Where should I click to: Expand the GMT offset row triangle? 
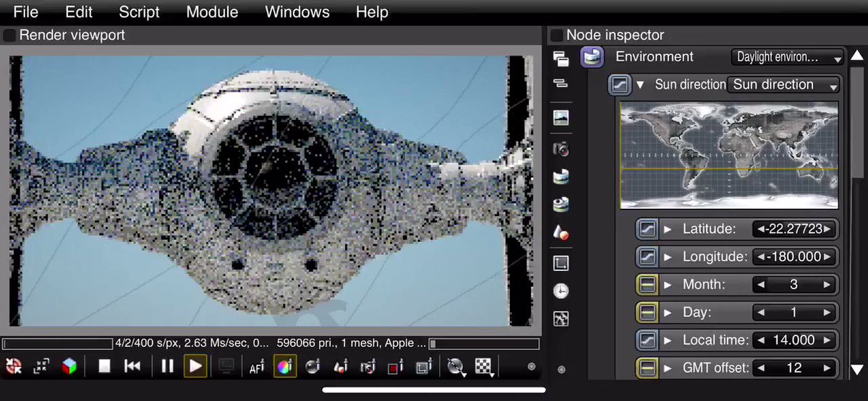668,368
